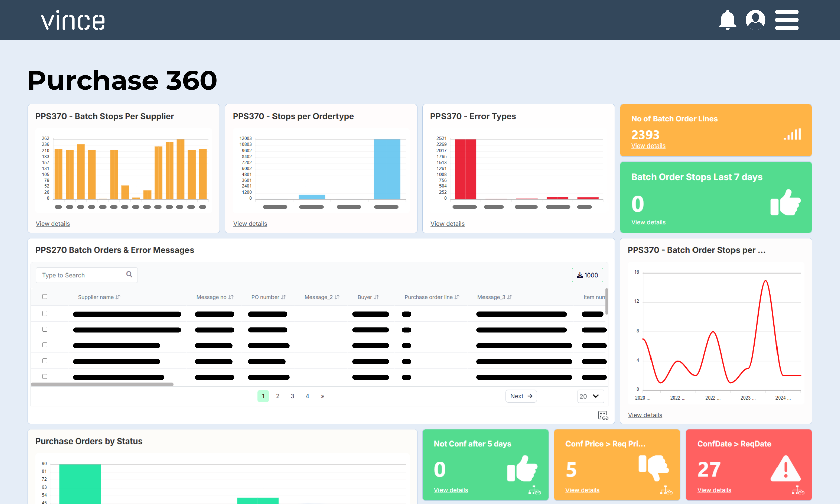Click hierarchy link icon on ConfDate > ReqDate card

[798, 490]
